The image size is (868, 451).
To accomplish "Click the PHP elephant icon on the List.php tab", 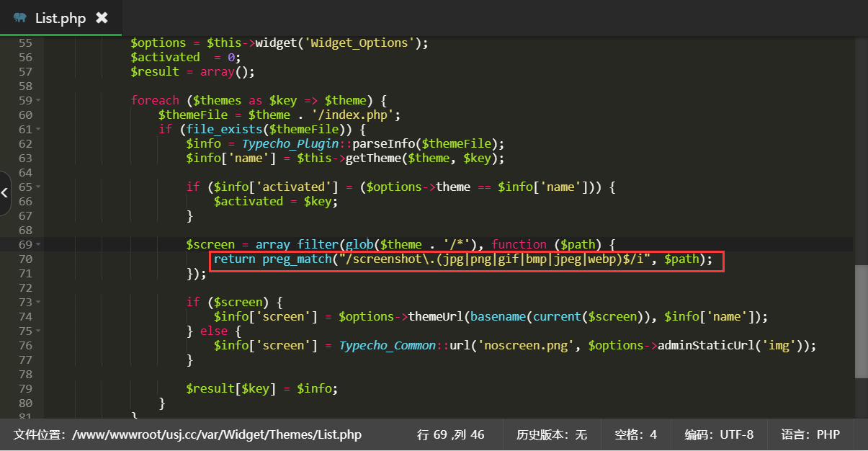I will click(x=20, y=18).
